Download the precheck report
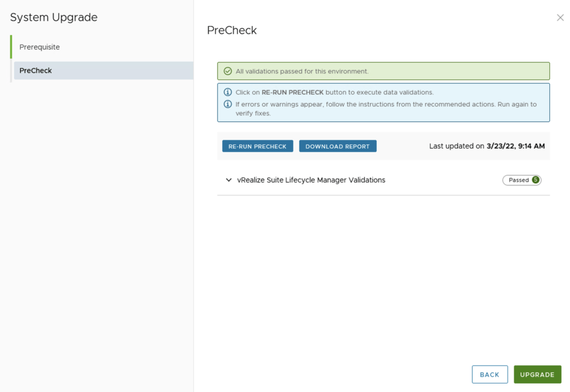The width and height of the screenshot is (570, 392). tap(337, 146)
